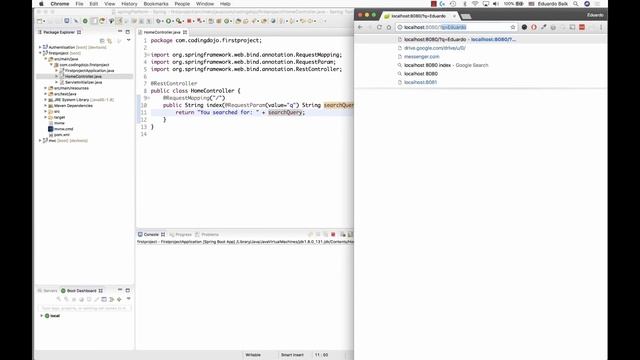The width and height of the screenshot is (640, 360).
Task: Open the File menu
Action: tap(79, 4)
